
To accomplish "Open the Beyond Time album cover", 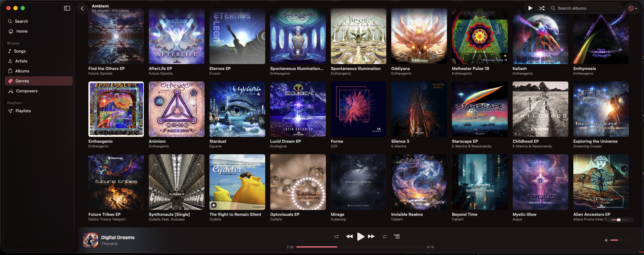I will 480,182.
